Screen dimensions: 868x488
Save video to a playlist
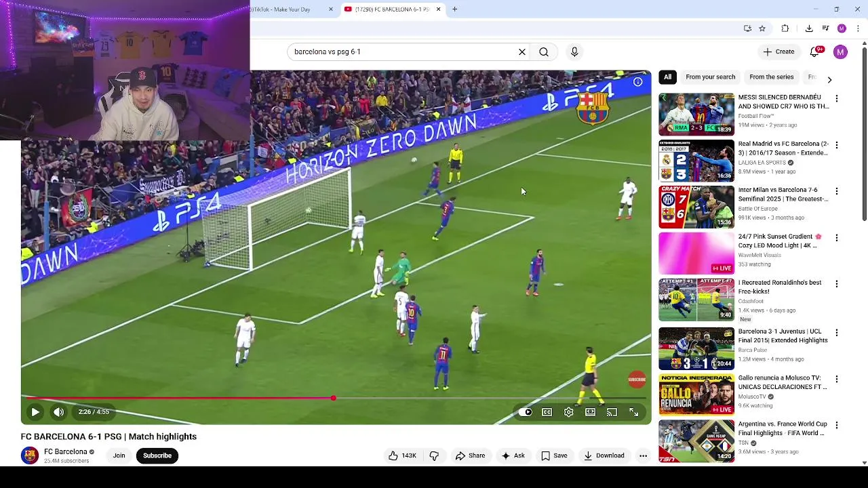pyautogui.click(x=554, y=455)
